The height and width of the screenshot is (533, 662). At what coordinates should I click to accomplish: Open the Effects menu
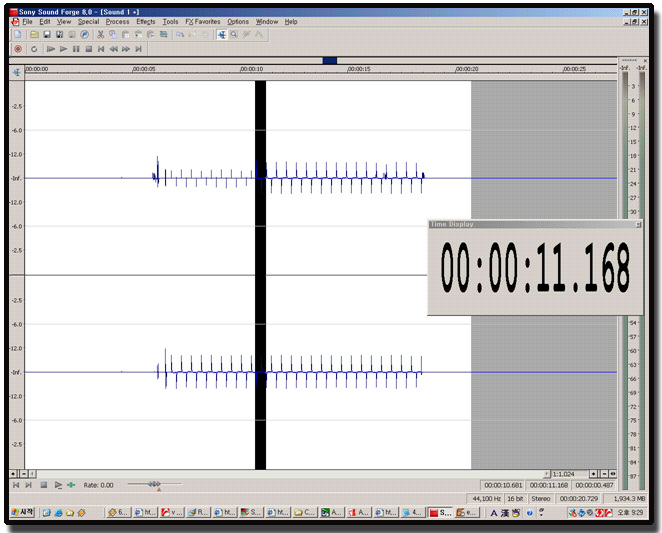point(146,22)
